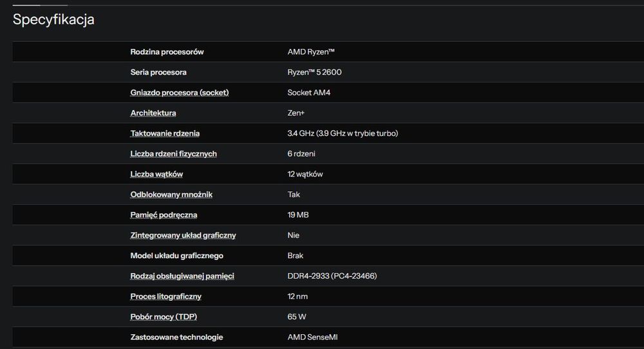This screenshot has width=644, height=349.
Task: Click the "Model układu graficznego" row label
Action: click(176, 256)
